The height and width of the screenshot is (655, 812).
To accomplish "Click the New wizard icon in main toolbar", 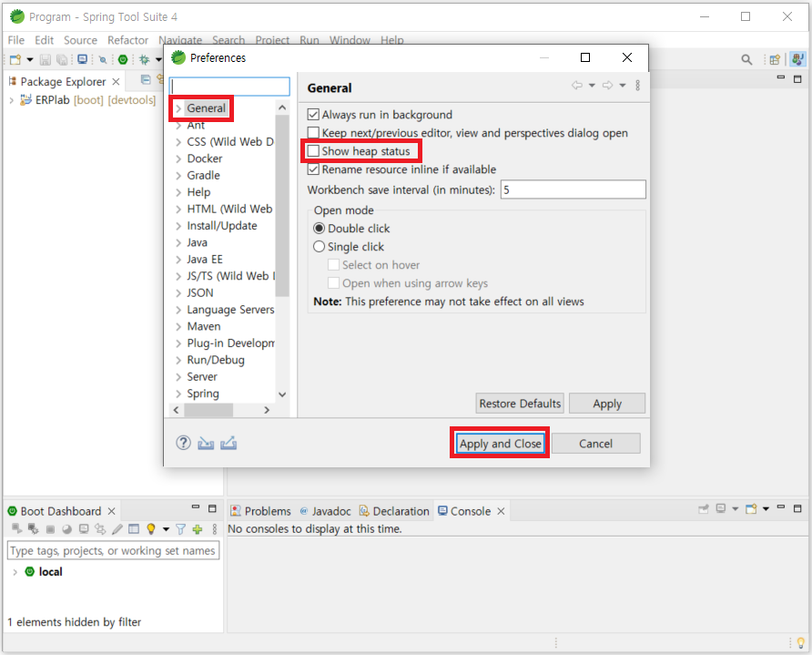I will (x=15, y=59).
